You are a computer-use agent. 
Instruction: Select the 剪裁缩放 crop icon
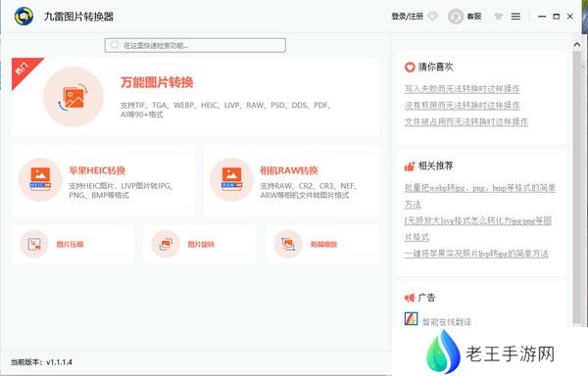tap(288, 244)
